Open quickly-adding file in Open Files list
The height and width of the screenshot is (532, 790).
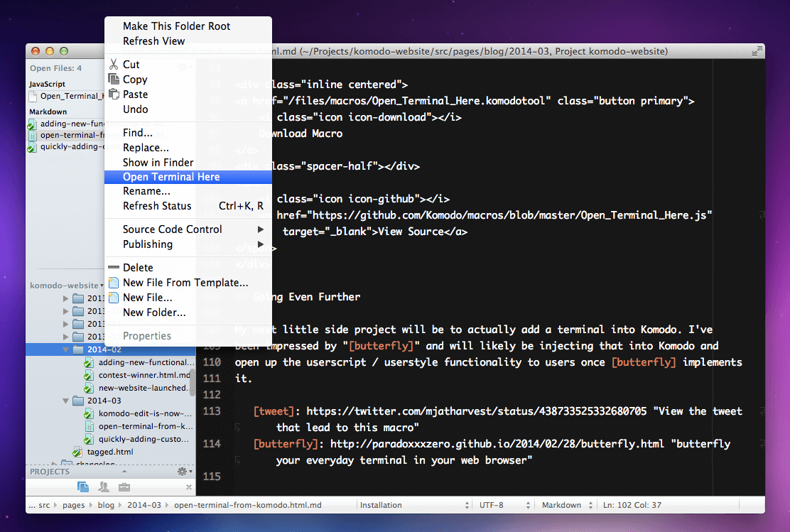pos(67,146)
